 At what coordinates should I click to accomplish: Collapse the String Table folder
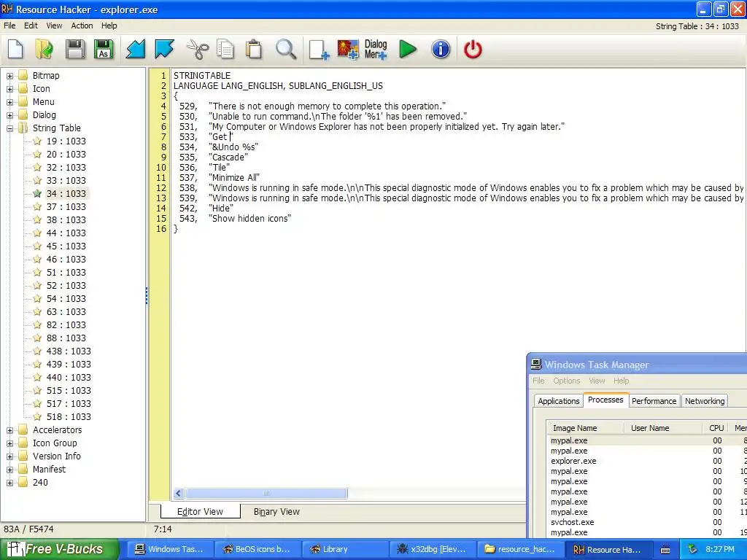click(x=9, y=128)
